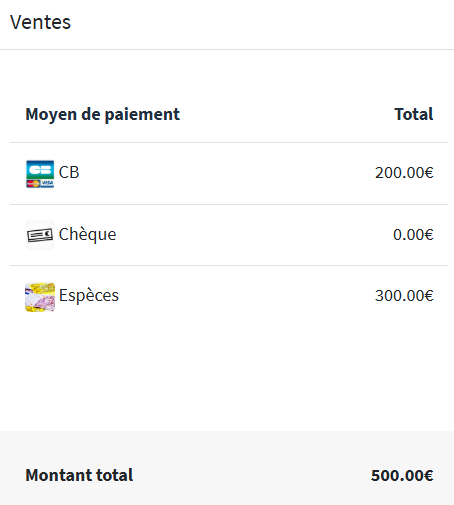Click the euro symbol on the cheque icon

point(49,234)
